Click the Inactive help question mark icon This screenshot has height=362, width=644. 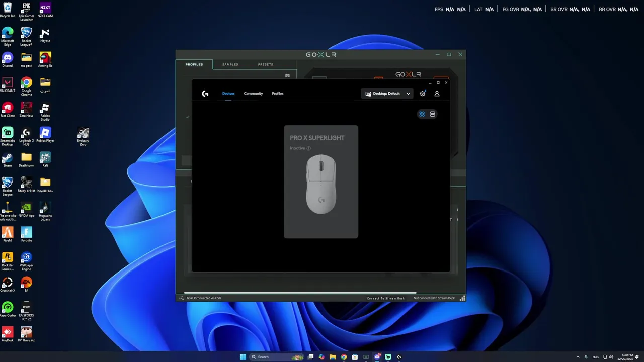[309, 148]
